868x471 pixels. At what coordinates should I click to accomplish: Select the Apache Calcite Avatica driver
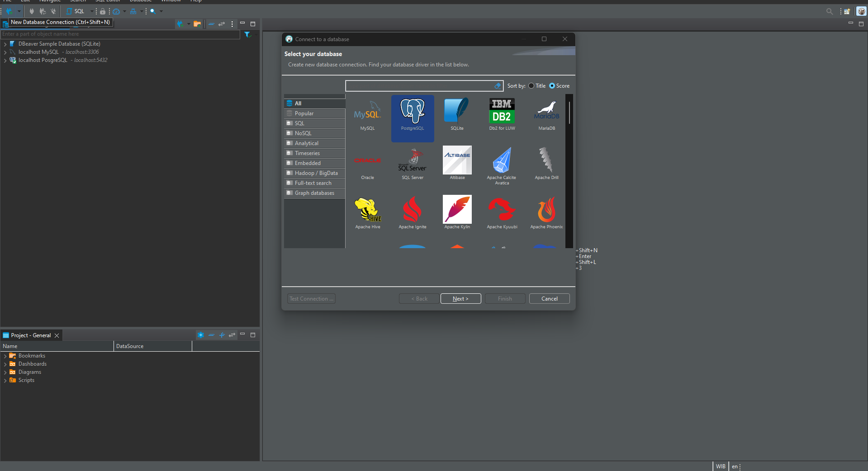502,165
